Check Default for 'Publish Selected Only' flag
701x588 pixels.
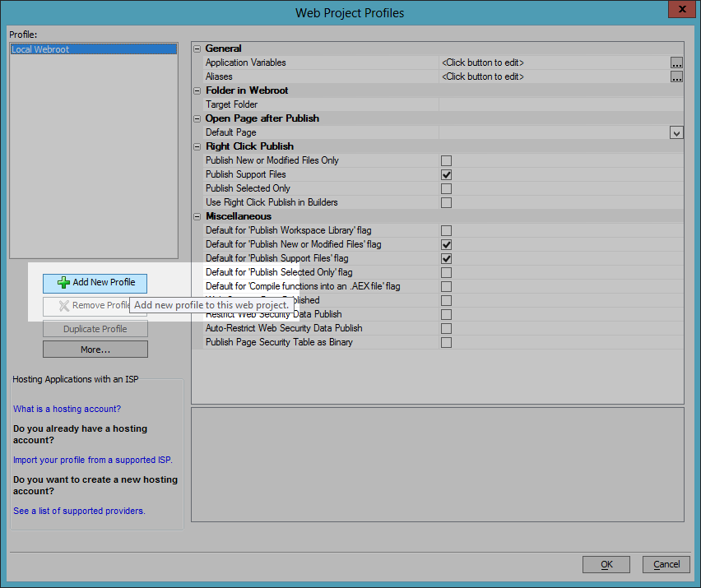click(446, 272)
